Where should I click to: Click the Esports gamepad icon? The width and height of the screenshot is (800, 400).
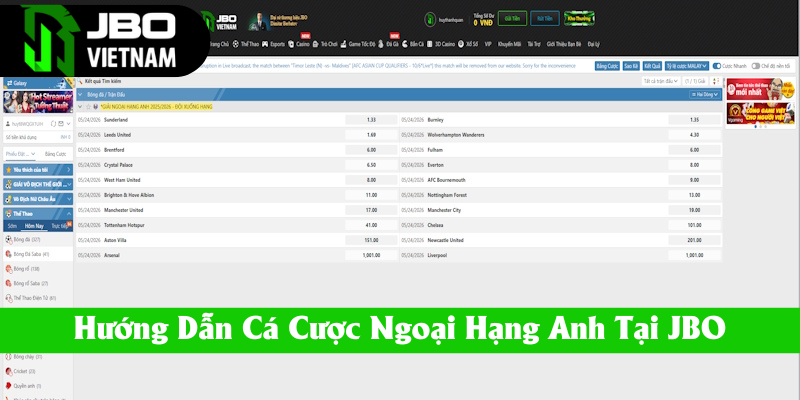pos(265,44)
